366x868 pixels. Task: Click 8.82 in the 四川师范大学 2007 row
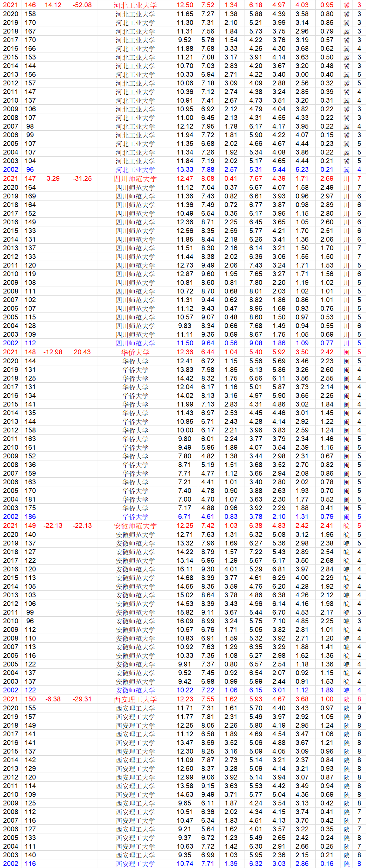click(256, 300)
